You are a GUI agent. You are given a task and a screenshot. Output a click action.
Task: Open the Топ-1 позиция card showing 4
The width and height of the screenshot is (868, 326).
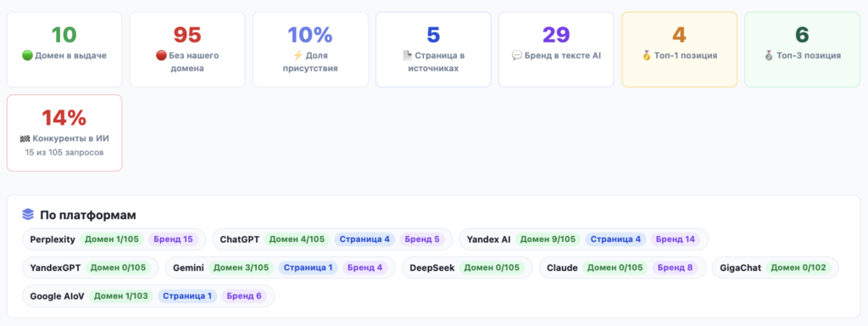coord(679,49)
